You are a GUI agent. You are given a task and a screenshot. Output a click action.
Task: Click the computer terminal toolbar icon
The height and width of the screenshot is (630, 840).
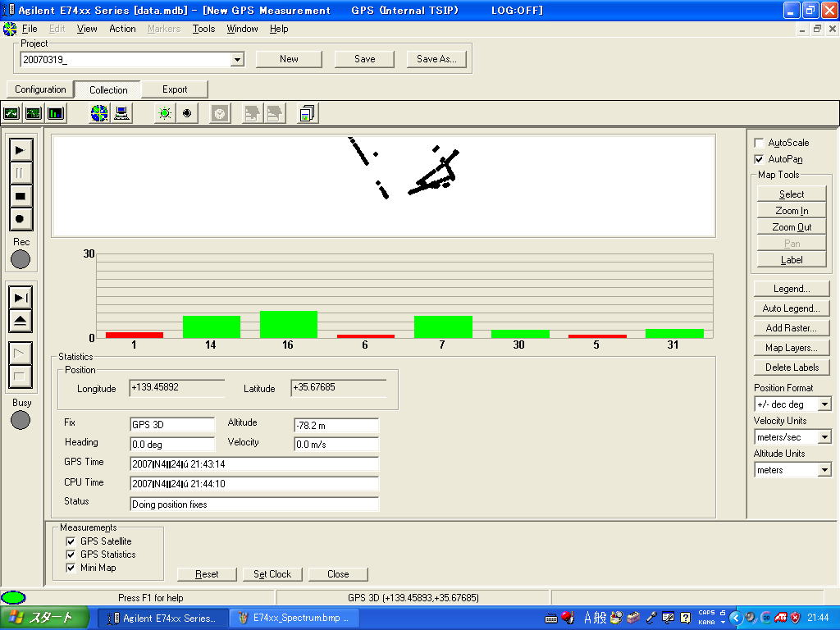[x=121, y=113]
